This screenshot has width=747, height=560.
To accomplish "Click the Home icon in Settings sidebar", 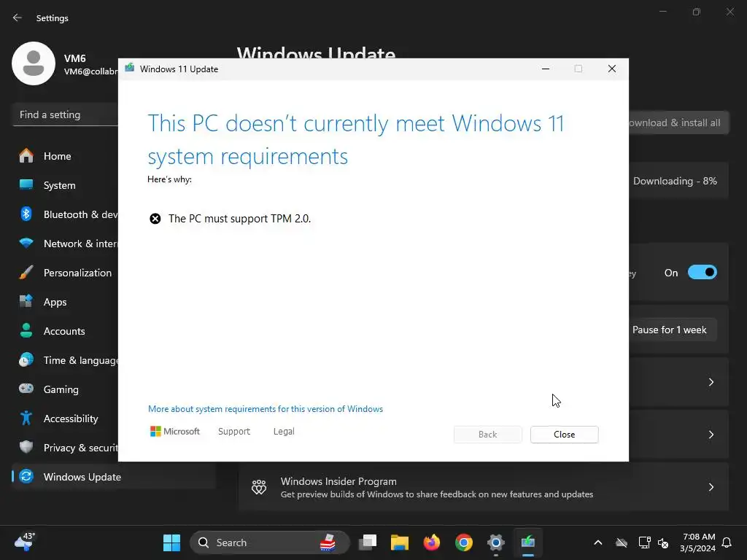I will [x=26, y=156].
